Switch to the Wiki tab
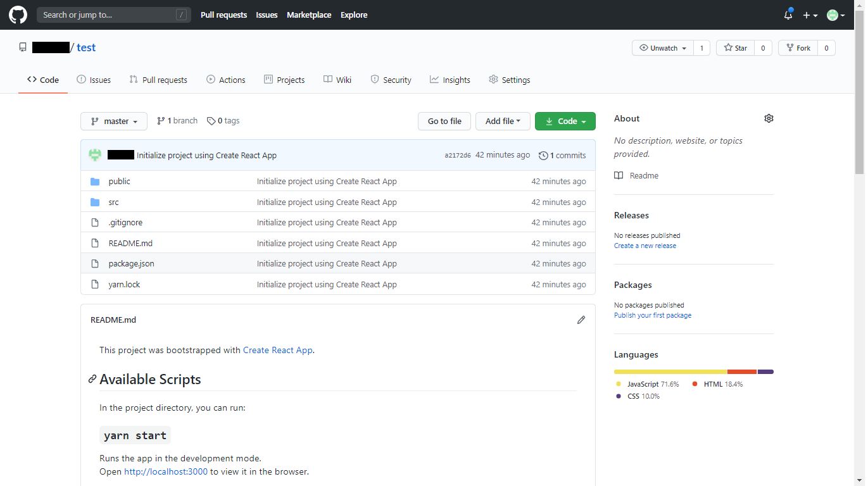This screenshot has height=486, width=868. pyautogui.click(x=337, y=80)
